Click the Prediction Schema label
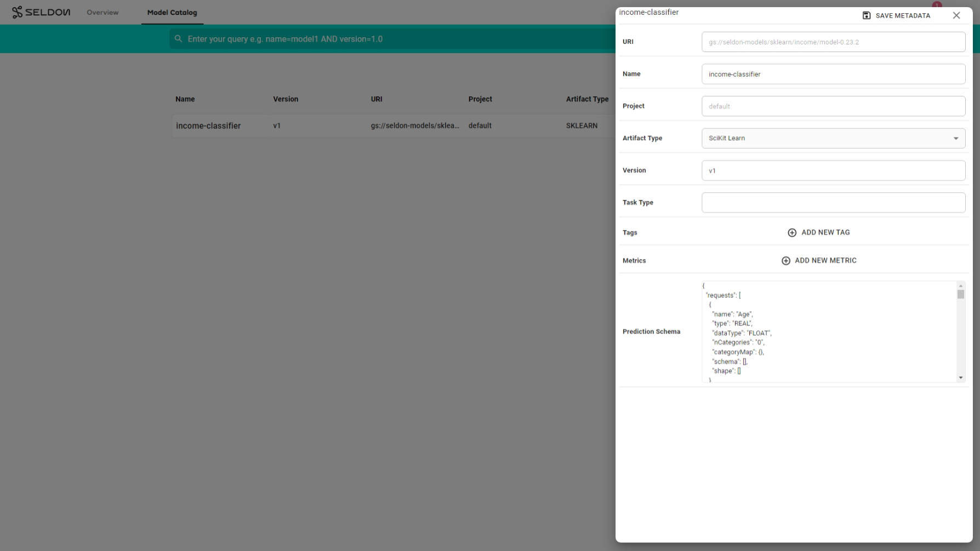 pyautogui.click(x=651, y=331)
